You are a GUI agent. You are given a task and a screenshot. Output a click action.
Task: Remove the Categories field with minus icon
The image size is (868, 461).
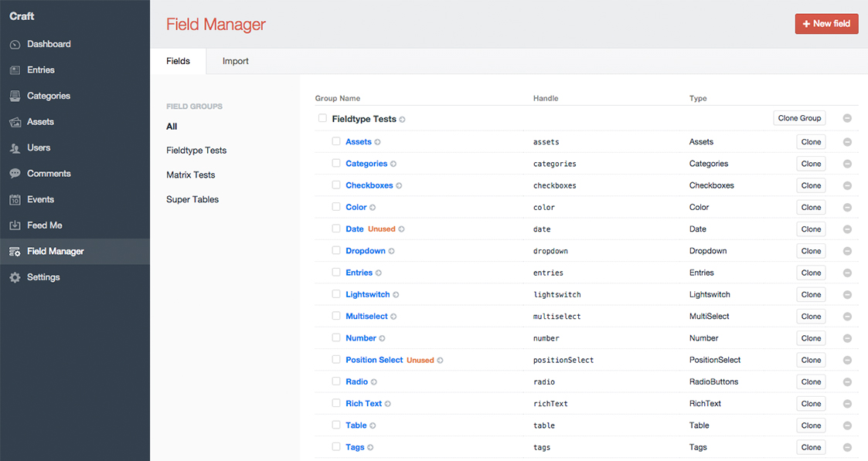pyautogui.click(x=847, y=164)
